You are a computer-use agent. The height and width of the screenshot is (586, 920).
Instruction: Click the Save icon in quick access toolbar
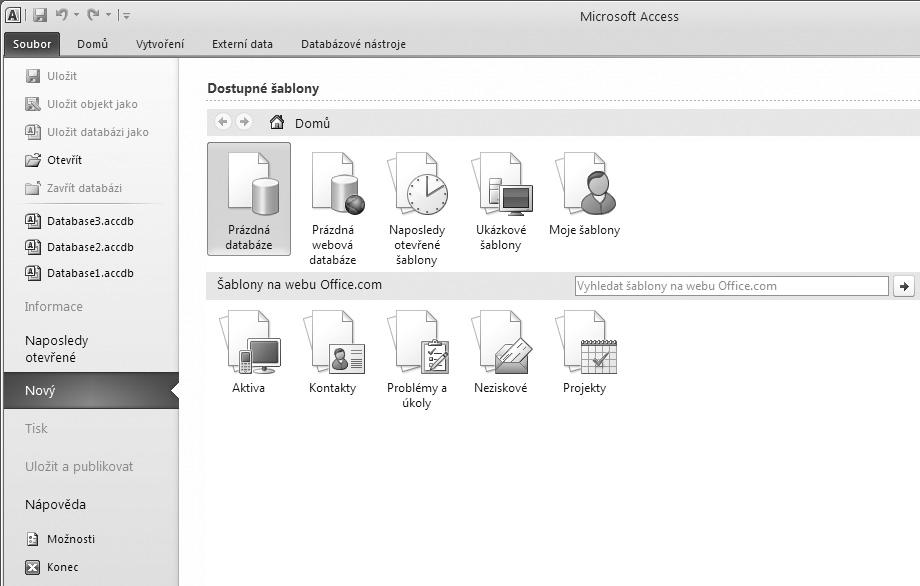coord(40,15)
